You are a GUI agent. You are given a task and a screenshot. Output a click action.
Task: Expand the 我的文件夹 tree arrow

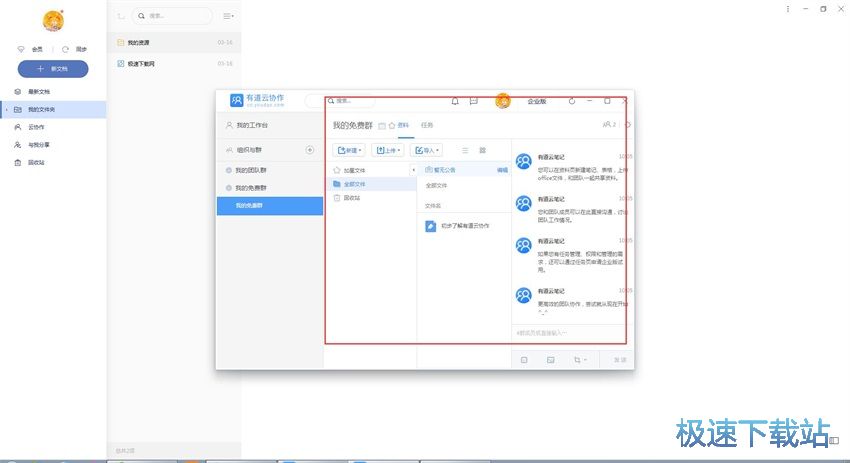pyautogui.click(x=7, y=110)
